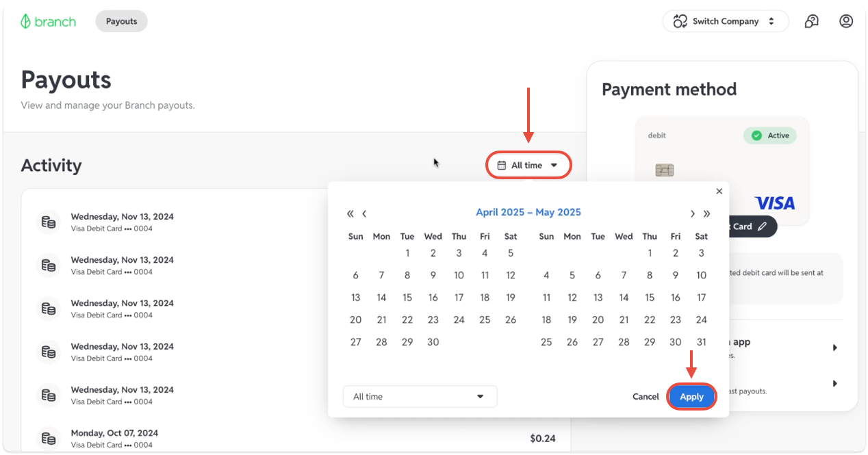This screenshot has width=868, height=455.
Task: Select April 27 in the calendar
Action: coord(355,342)
